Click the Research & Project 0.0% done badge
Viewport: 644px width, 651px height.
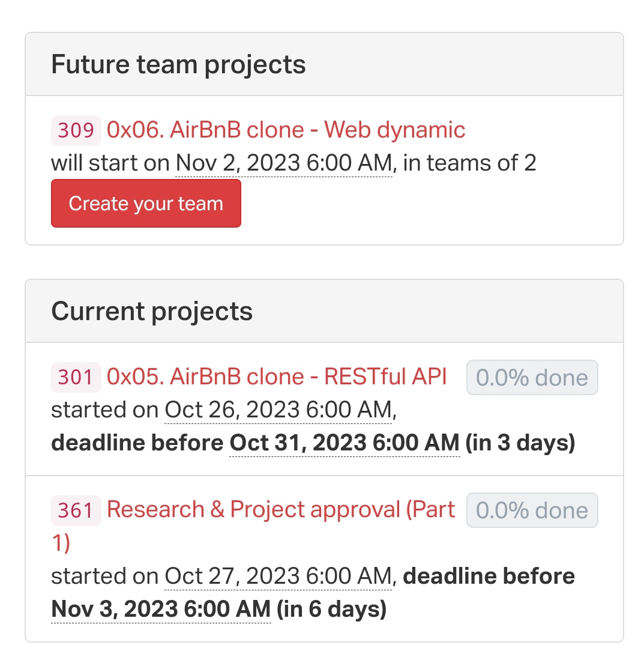pos(532,510)
